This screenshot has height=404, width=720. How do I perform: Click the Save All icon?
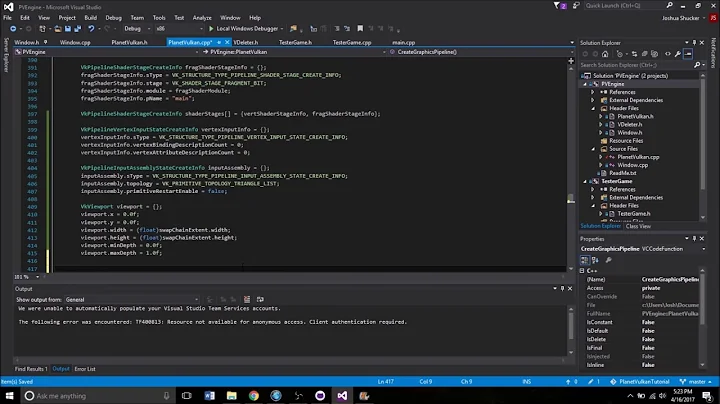(77, 28)
